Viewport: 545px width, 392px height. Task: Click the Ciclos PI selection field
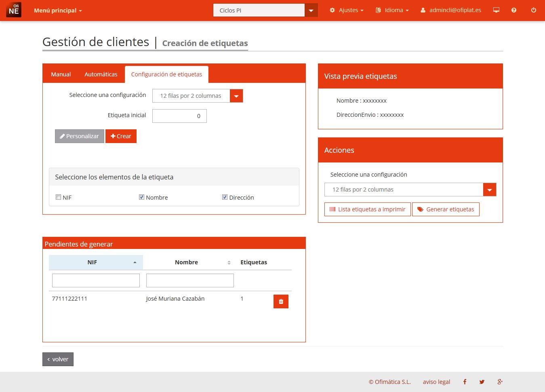click(259, 11)
